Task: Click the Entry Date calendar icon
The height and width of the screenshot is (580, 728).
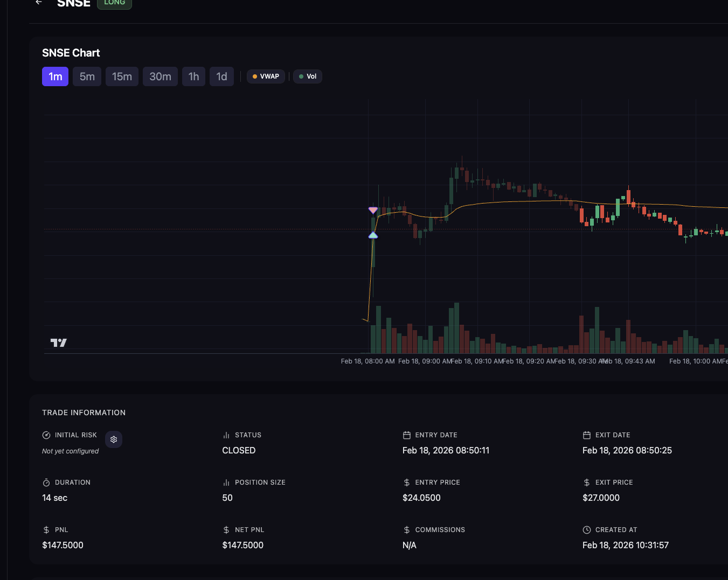Action: (x=407, y=435)
